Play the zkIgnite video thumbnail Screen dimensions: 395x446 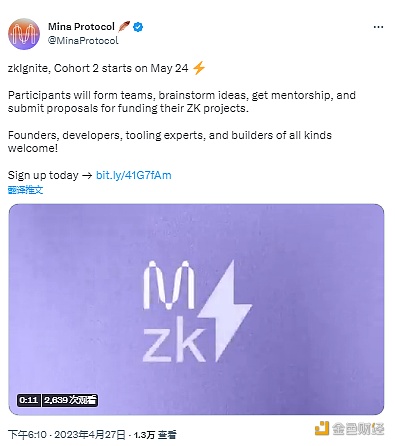(196, 309)
